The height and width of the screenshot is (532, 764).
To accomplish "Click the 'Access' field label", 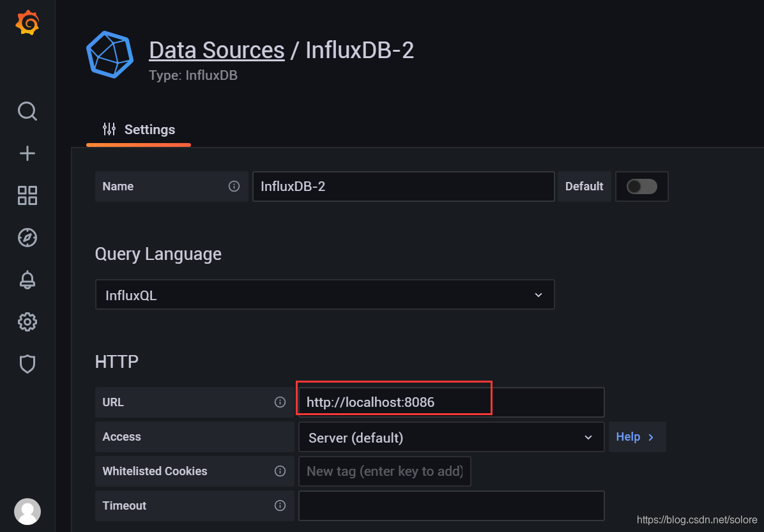I will (x=122, y=436).
